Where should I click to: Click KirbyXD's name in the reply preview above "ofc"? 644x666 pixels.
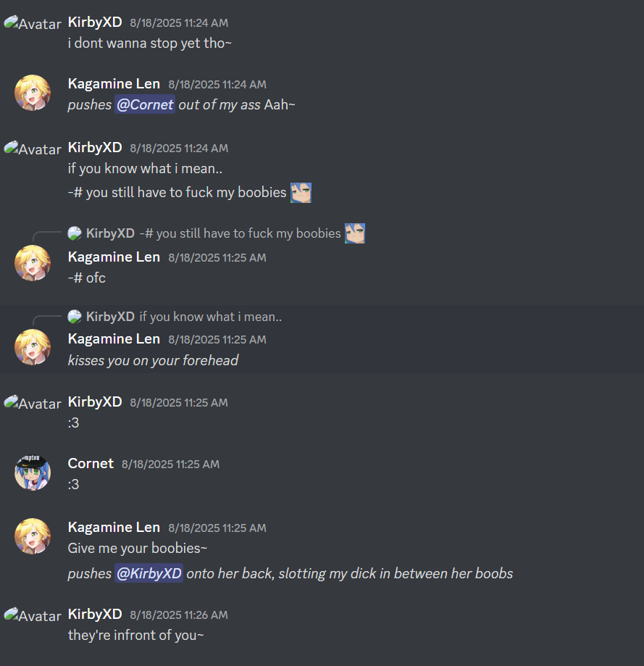(110, 233)
